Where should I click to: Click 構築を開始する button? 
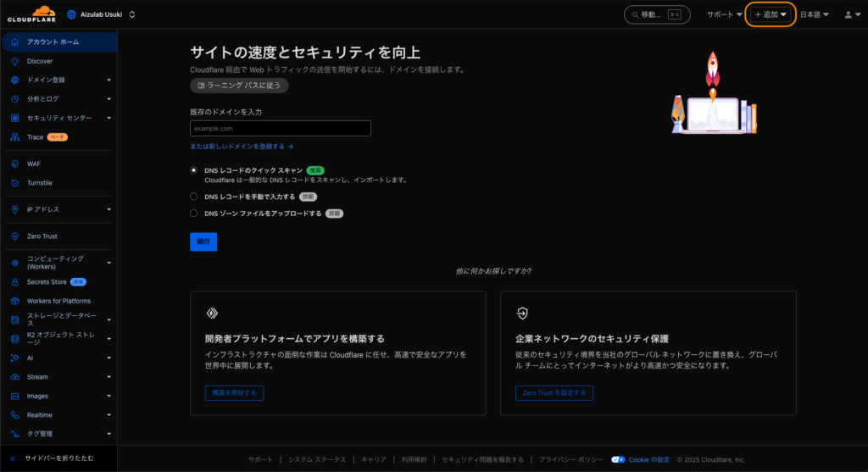(x=234, y=393)
